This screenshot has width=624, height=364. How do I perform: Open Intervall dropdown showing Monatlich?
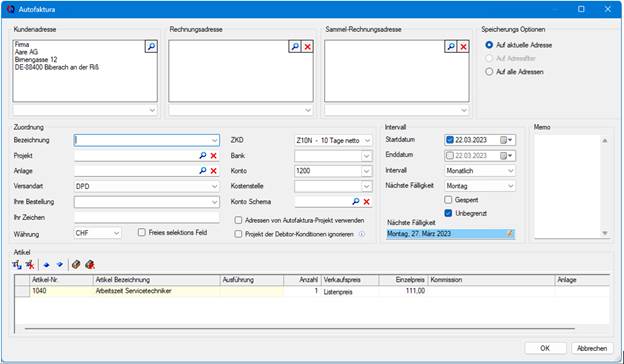(511, 171)
